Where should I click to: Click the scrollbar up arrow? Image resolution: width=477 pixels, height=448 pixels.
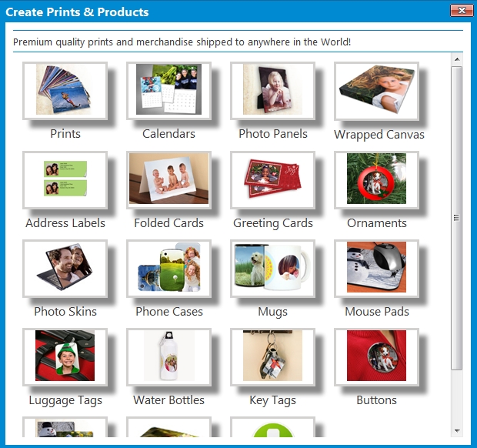tap(457, 59)
